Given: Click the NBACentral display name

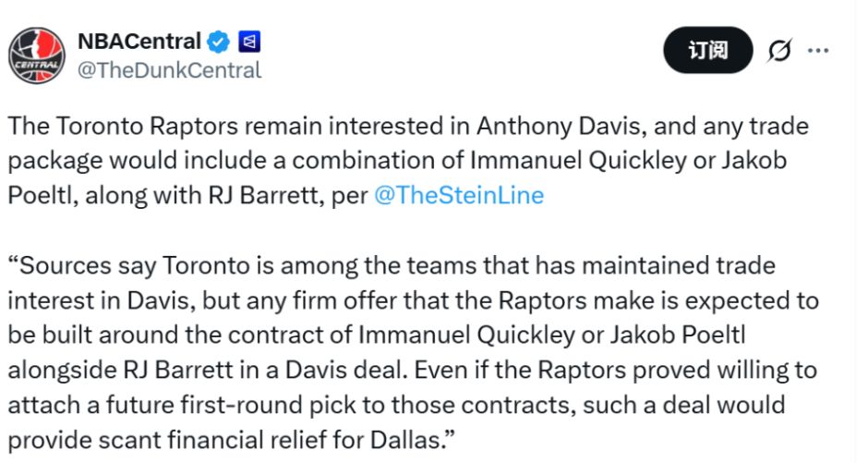Looking at the screenshot, I should tap(139, 42).
